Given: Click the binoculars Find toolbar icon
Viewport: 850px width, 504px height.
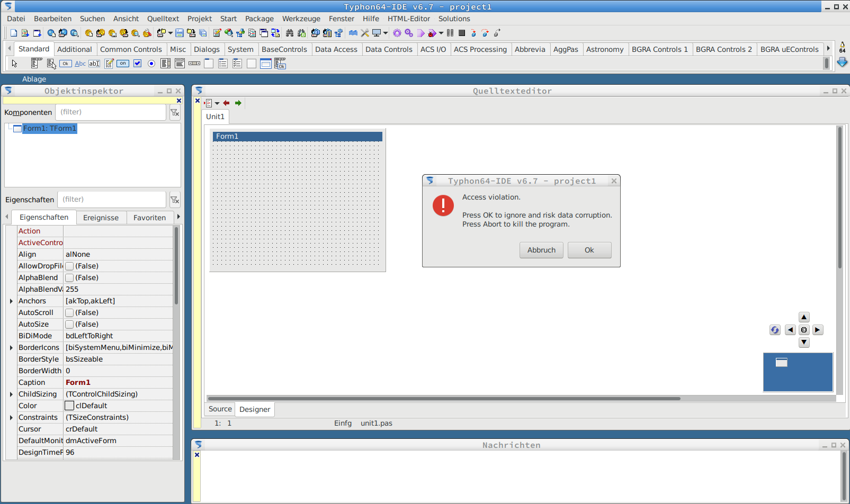Looking at the screenshot, I should (x=290, y=33).
